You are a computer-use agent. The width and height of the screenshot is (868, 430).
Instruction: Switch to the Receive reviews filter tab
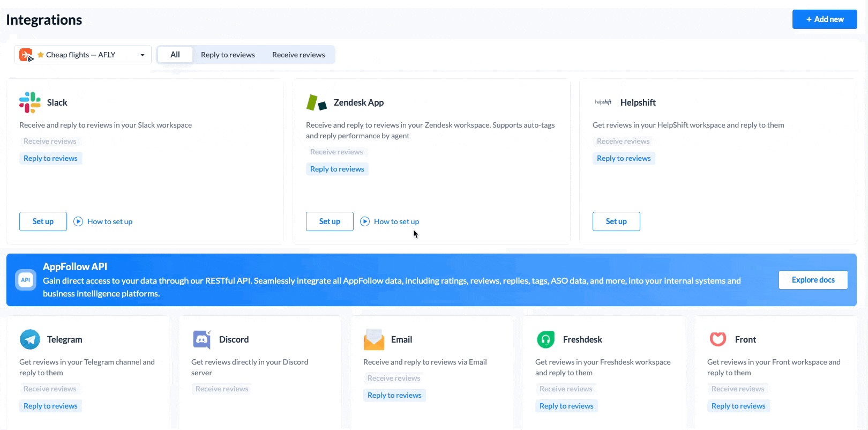(x=298, y=55)
